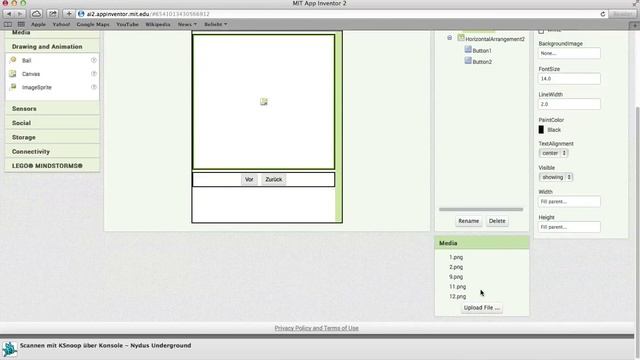
Task: Open a new tab with plus button
Action: click(x=635, y=25)
